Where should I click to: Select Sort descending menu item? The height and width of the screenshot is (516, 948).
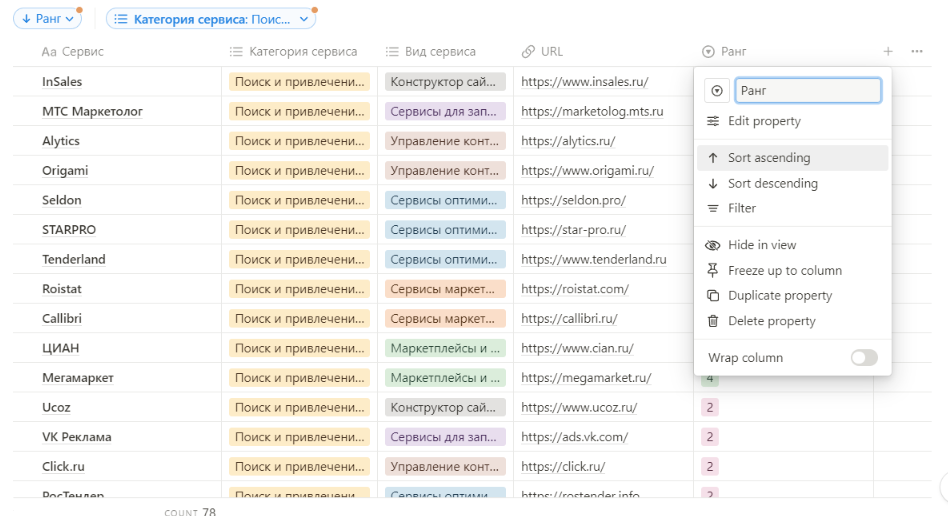click(x=793, y=183)
